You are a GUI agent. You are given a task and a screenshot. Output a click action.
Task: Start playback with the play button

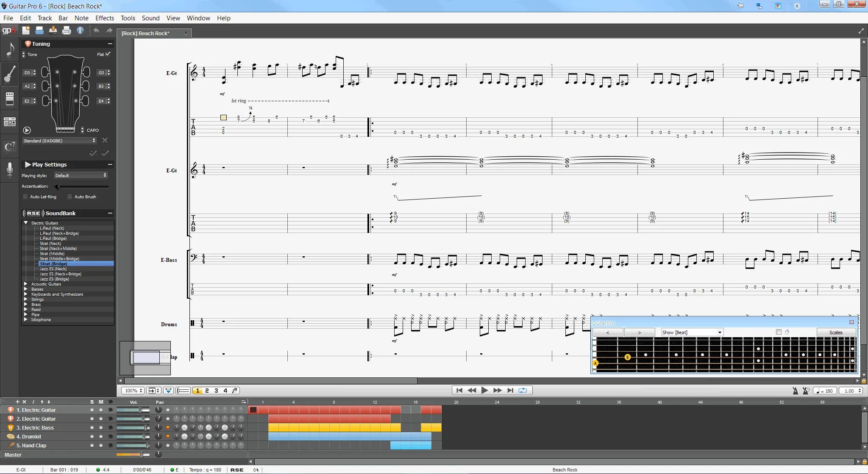484,391
